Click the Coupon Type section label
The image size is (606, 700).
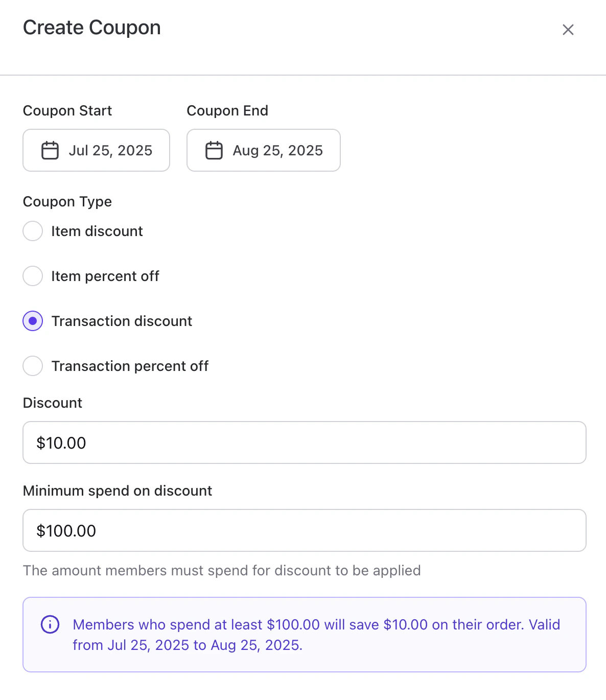[x=67, y=202]
